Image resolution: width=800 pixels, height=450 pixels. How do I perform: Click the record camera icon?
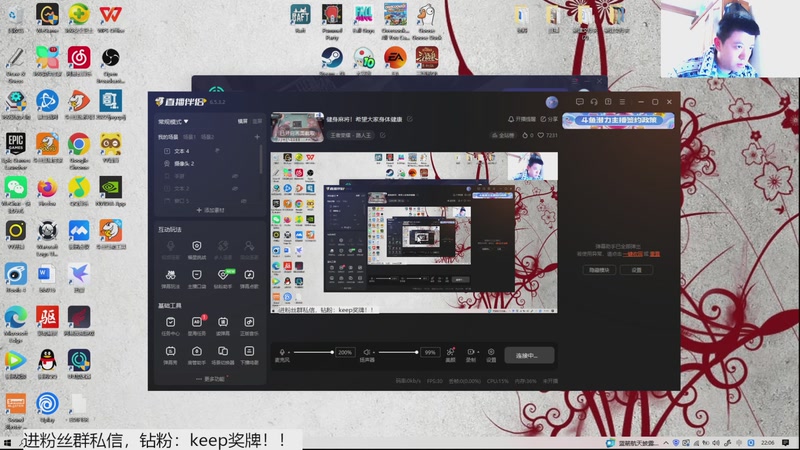pos(470,352)
